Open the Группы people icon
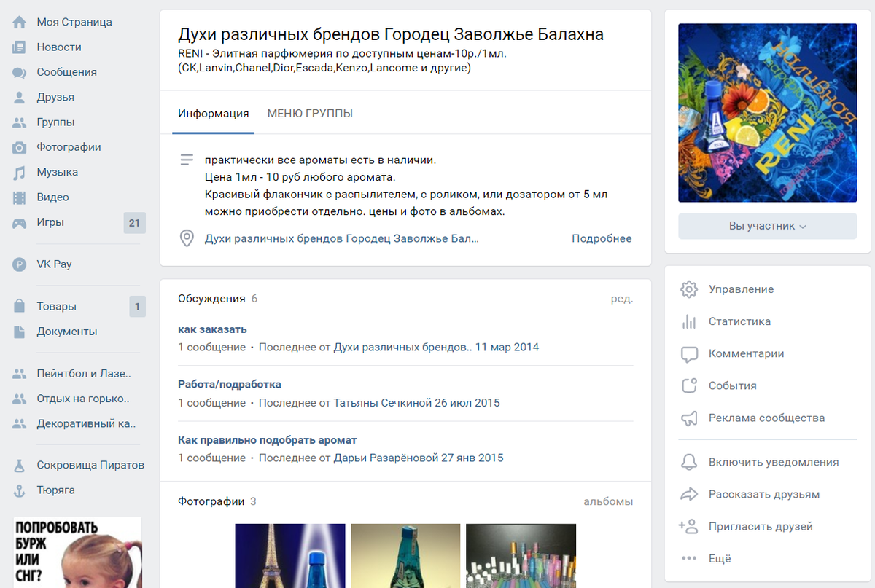Image resolution: width=875 pixels, height=588 pixels. [x=20, y=122]
